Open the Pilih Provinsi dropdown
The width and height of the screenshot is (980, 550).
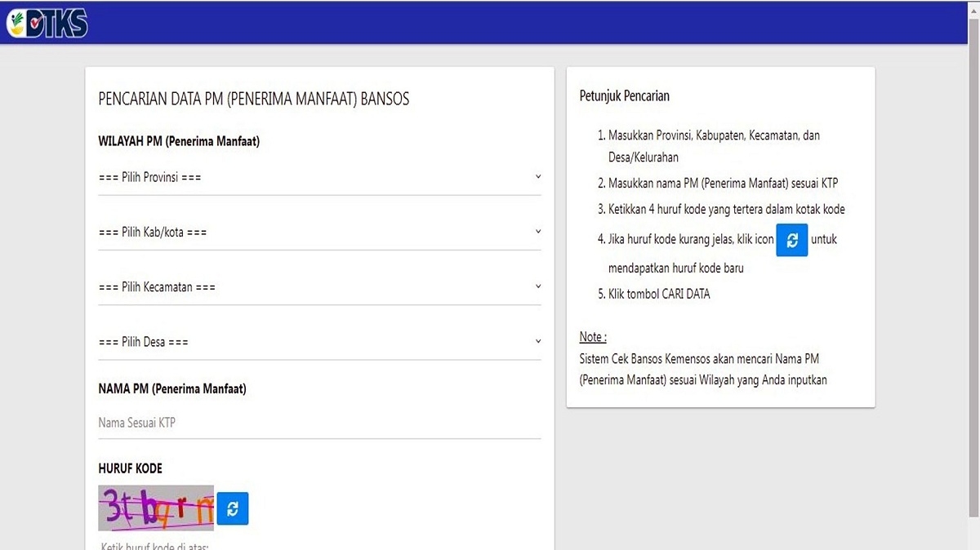tap(318, 176)
